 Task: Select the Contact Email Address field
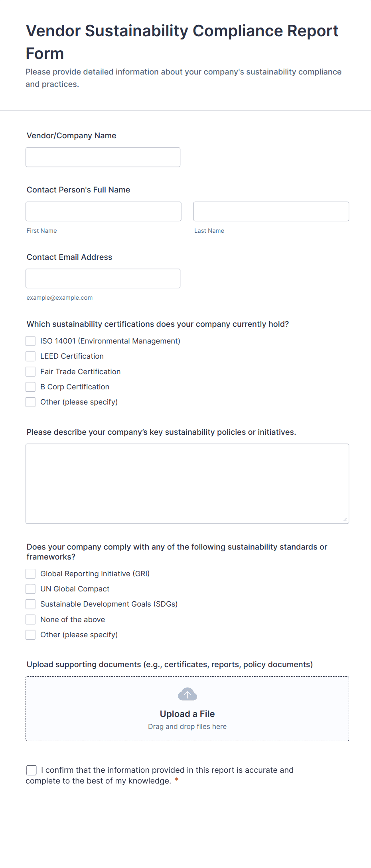tap(103, 279)
